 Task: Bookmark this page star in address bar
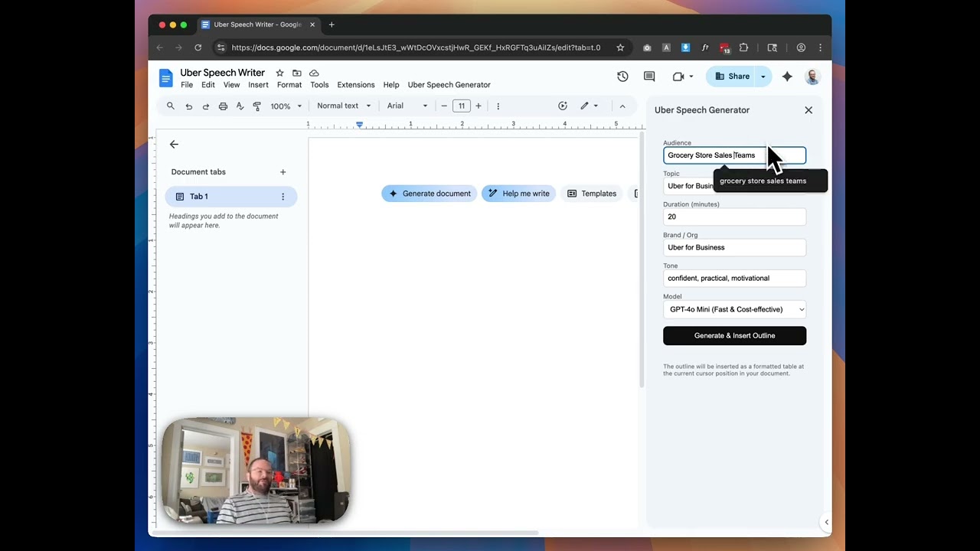(620, 47)
